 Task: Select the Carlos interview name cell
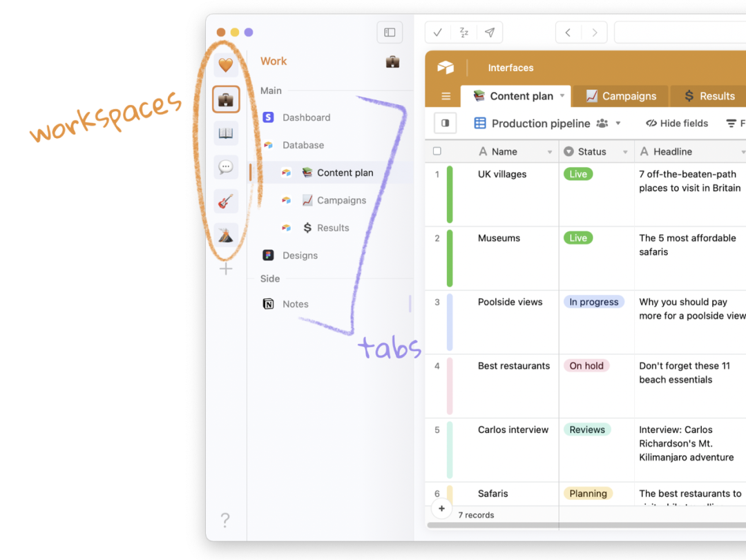point(513,429)
